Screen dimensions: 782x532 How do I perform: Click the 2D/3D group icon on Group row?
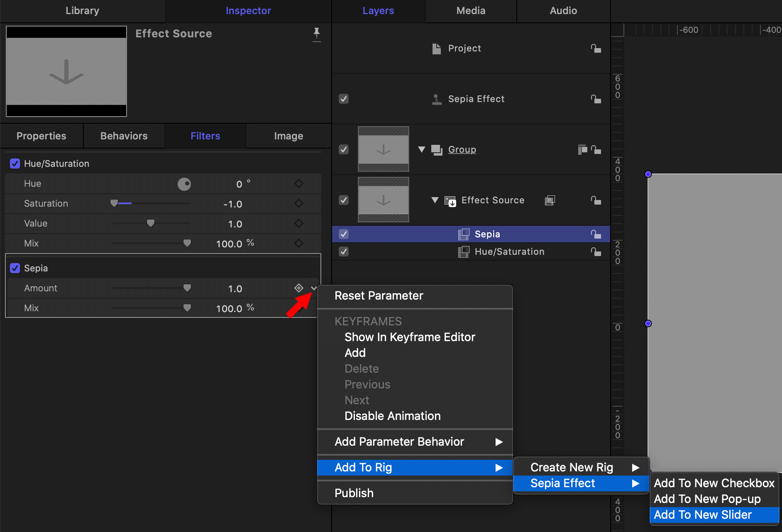(582, 149)
